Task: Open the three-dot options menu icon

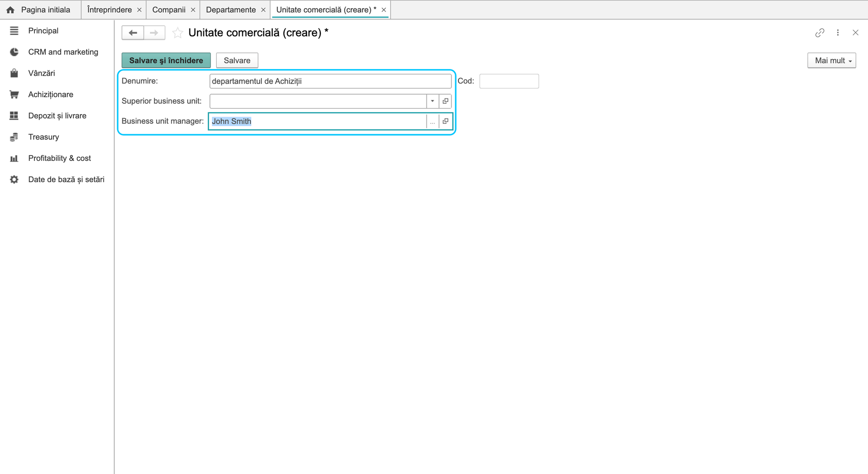Action: tap(838, 33)
